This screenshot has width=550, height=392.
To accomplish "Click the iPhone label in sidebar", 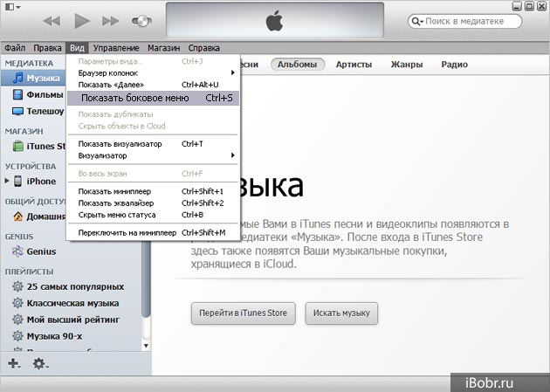I will (41, 182).
